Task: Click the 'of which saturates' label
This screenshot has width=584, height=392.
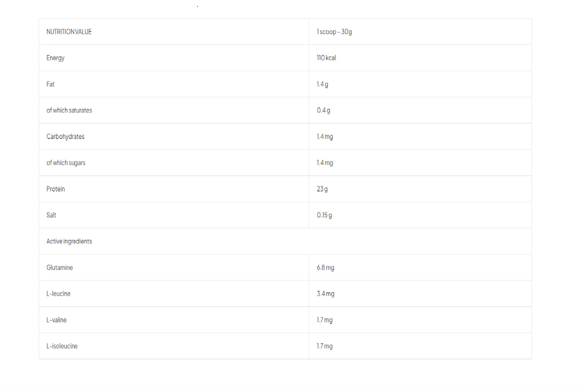Action: 69,110
